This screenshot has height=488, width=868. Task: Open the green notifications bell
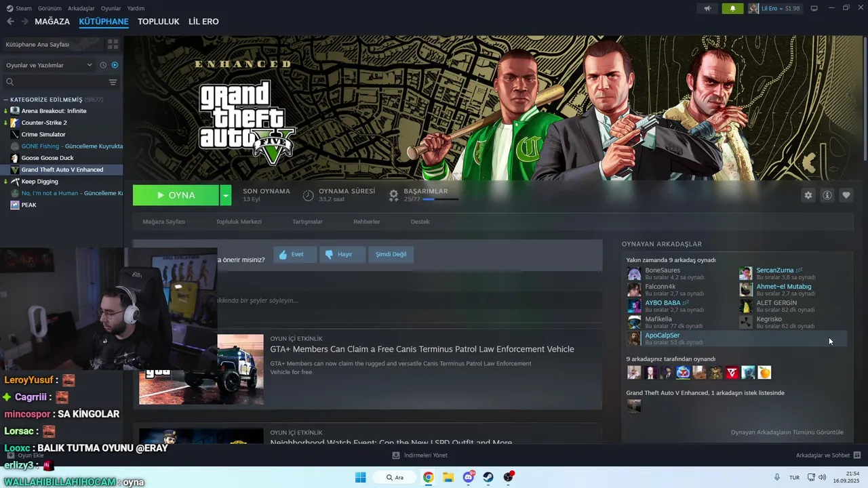pyautogui.click(x=732, y=8)
